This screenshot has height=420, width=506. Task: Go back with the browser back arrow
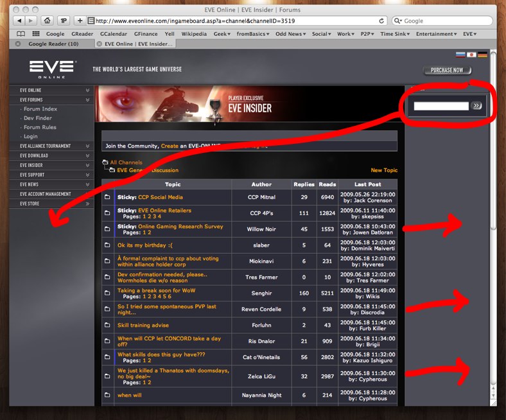point(19,21)
